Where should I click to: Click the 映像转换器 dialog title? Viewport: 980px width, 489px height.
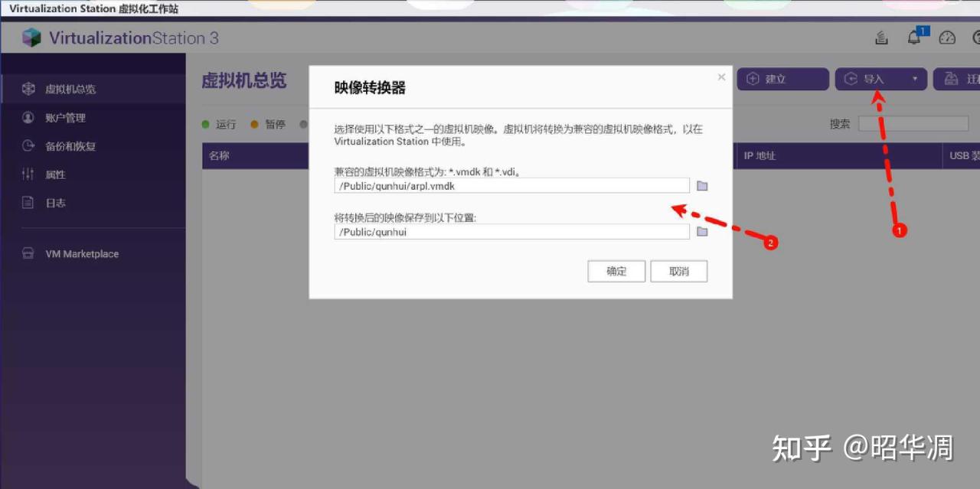[370, 88]
